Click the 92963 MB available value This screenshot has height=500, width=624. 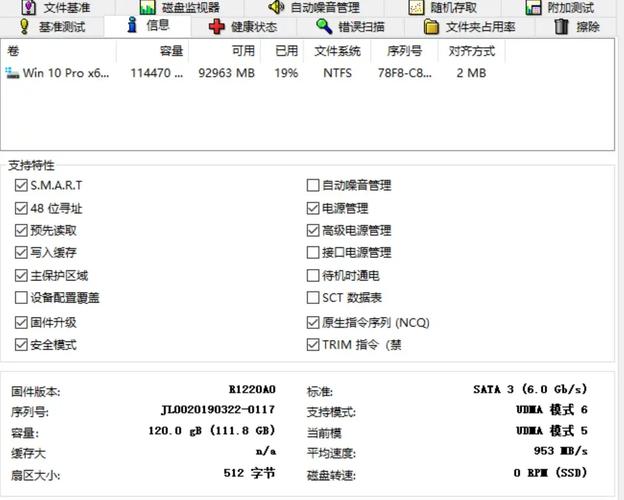pyautogui.click(x=226, y=73)
